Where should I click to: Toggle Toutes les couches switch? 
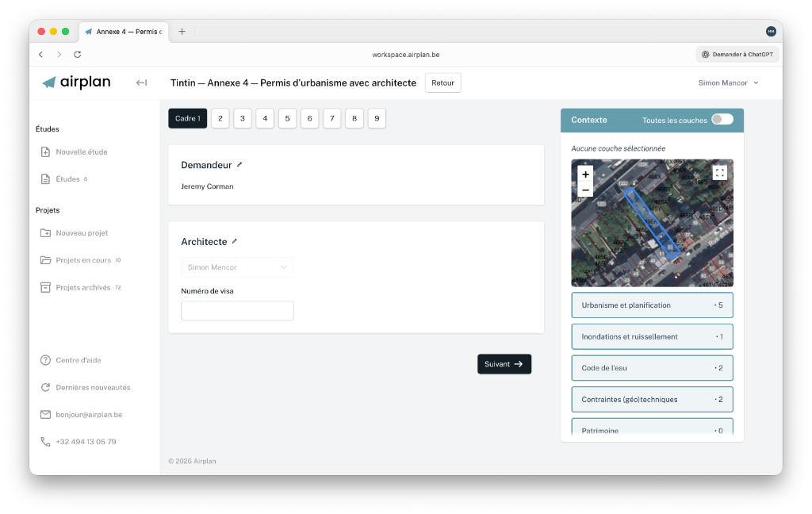click(722, 120)
